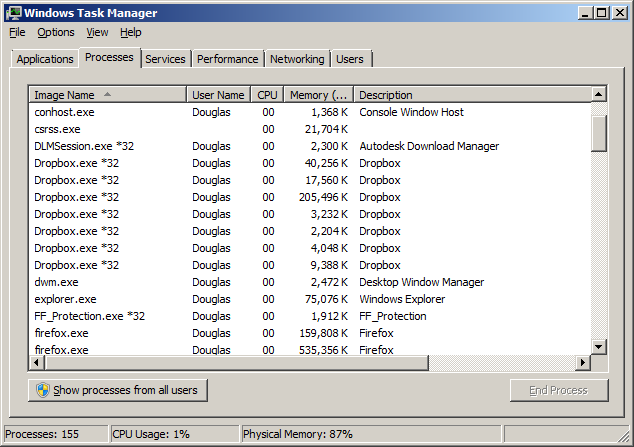Viewport: 634px width, 447px height.
Task: Click the Task Manager title bar icon
Action: click(x=13, y=12)
